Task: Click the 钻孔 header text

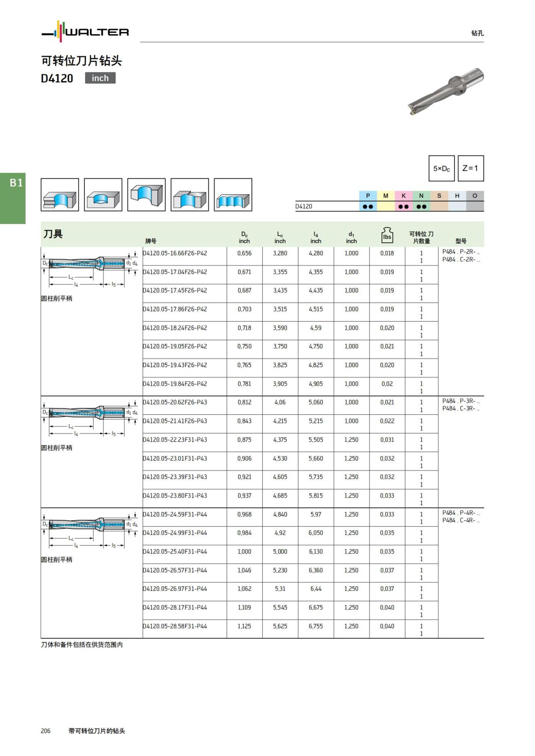Action: click(x=477, y=33)
